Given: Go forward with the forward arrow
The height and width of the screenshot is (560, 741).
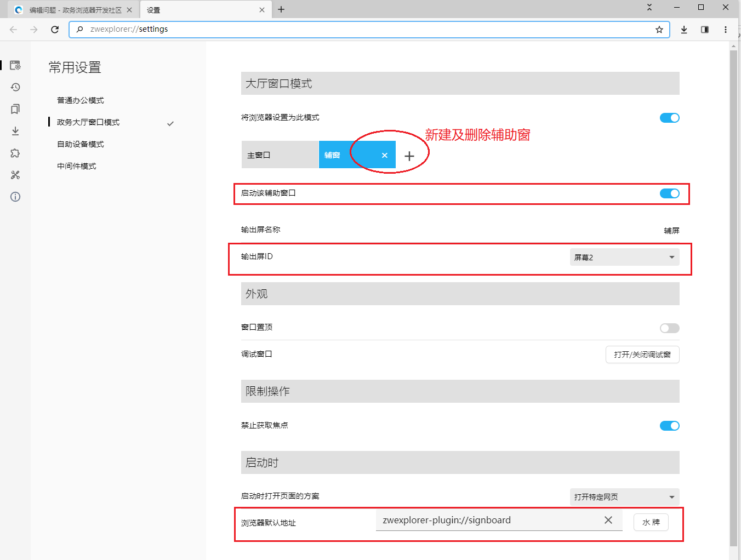Looking at the screenshot, I should pyautogui.click(x=34, y=30).
